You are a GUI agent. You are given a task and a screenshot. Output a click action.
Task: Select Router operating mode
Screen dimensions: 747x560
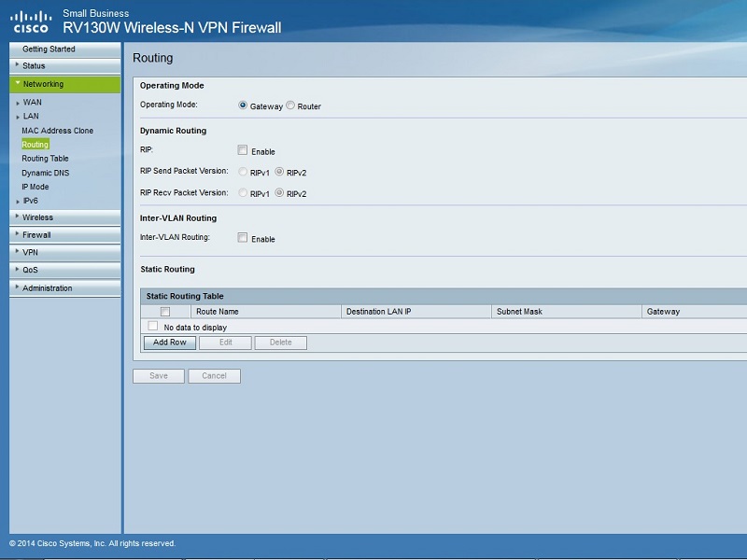[290, 105]
